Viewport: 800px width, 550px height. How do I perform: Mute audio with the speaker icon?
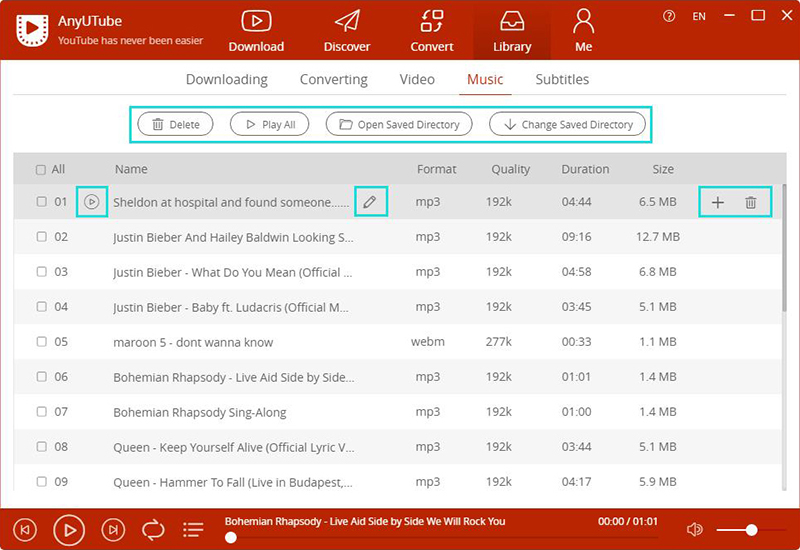tap(694, 530)
